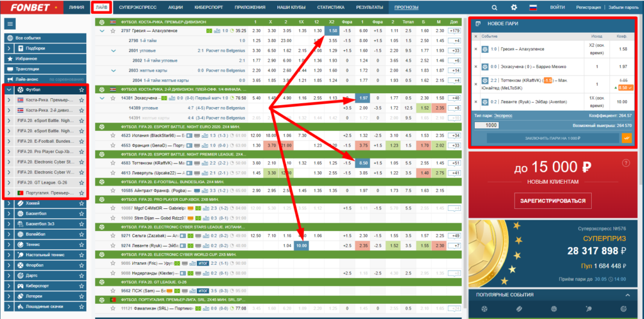Screen dimensions: 644x319
Task: Click the orange double-check accept changes button
Action: pos(626,138)
